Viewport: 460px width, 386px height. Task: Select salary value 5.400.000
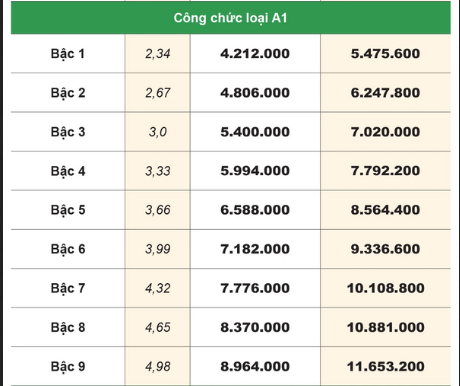tap(255, 132)
